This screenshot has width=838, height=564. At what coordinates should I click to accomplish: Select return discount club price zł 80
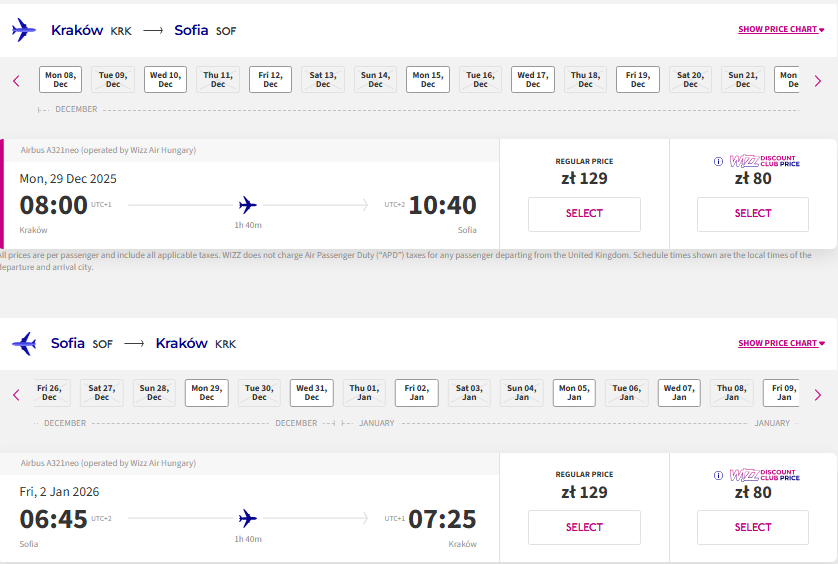tap(752, 528)
